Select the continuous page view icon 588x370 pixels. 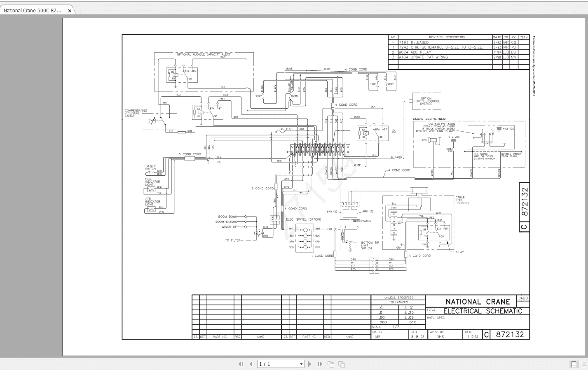click(584, 364)
